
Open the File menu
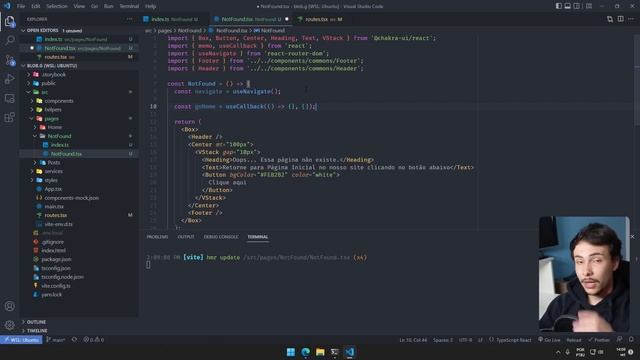coord(21,6)
